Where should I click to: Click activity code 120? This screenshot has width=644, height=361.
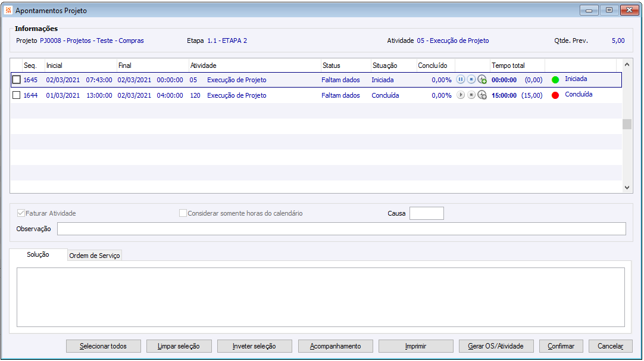point(195,95)
